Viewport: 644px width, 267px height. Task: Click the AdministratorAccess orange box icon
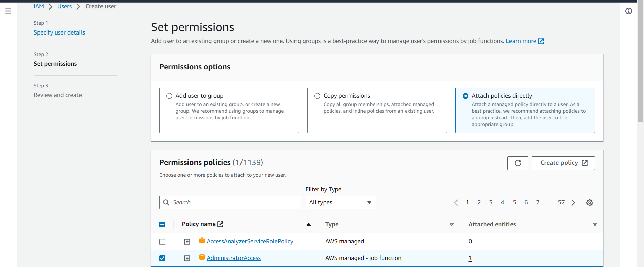pos(202,257)
